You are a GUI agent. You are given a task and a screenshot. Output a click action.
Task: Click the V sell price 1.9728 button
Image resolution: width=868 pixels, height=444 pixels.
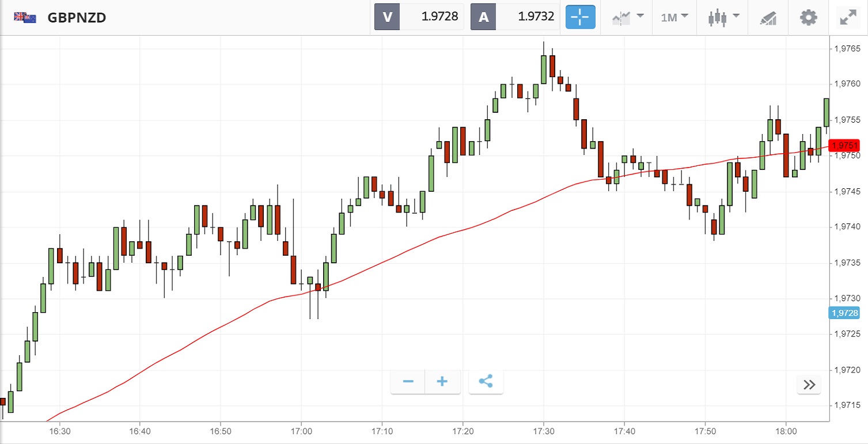(419, 17)
